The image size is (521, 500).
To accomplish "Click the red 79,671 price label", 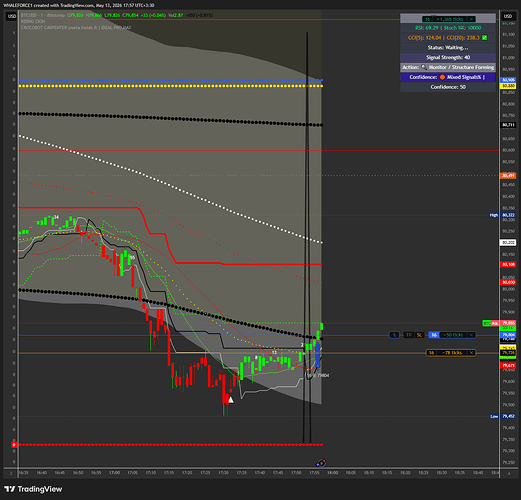I will click(508, 365).
